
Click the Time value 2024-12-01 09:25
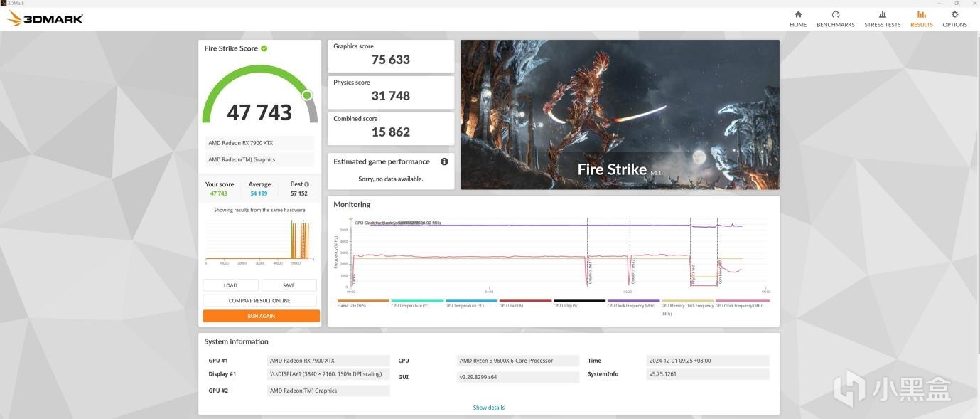708,361
